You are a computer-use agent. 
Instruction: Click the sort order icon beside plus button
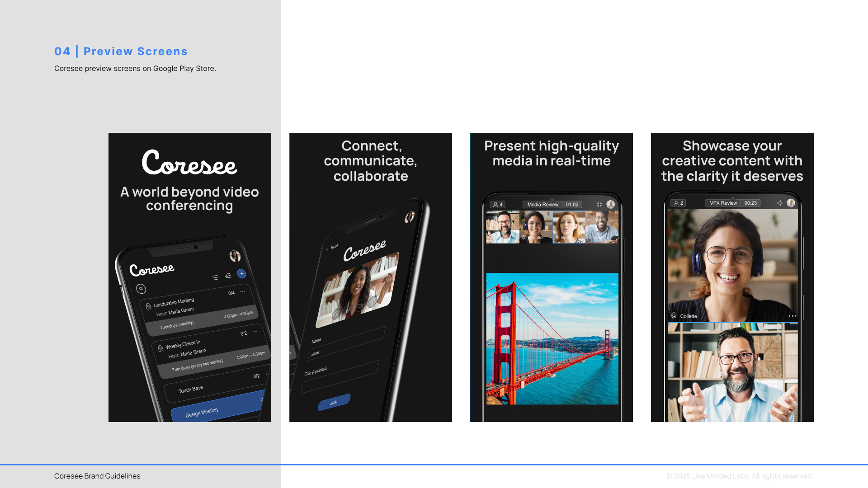pyautogui.click(x=228, y=276)
